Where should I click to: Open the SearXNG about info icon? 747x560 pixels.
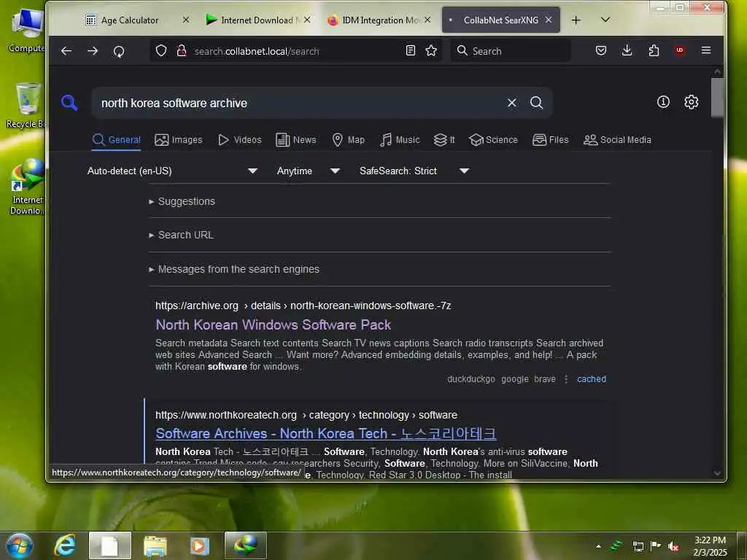point(663,102)
